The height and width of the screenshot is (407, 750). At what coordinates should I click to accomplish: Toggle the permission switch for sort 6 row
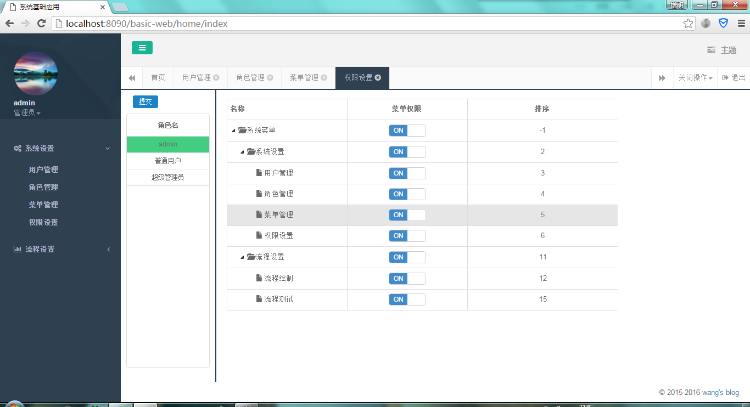(x=407, y=235)
